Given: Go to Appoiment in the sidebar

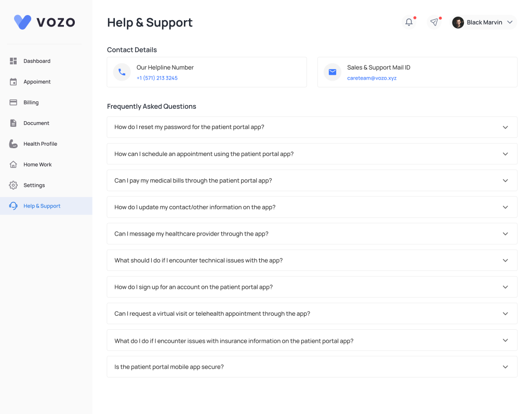Looking at the screenshot, I should coord(37,82).
